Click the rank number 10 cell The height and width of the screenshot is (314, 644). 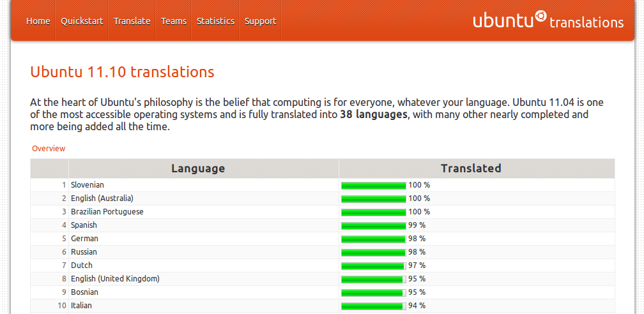pyautogui.click(x=50, y=305)
